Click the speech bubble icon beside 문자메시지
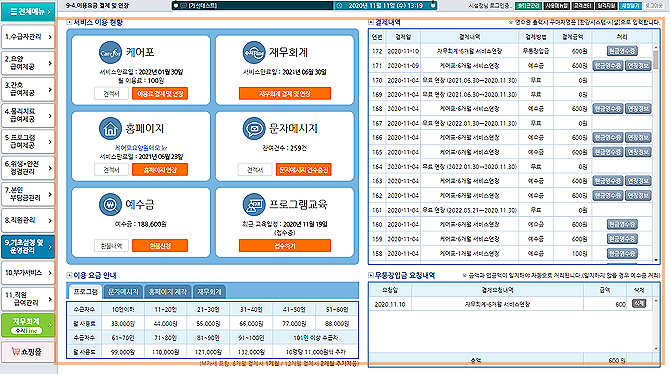 coord(254,129)
